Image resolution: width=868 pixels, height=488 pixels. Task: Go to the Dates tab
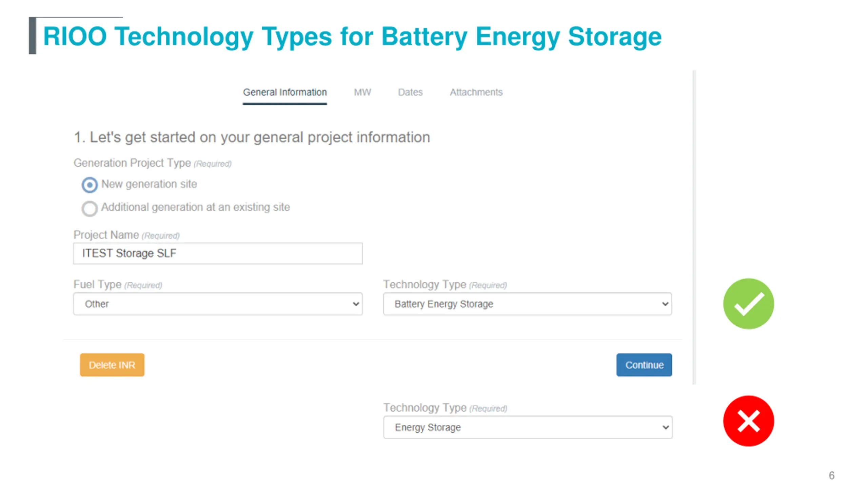[x=410, y=92]
